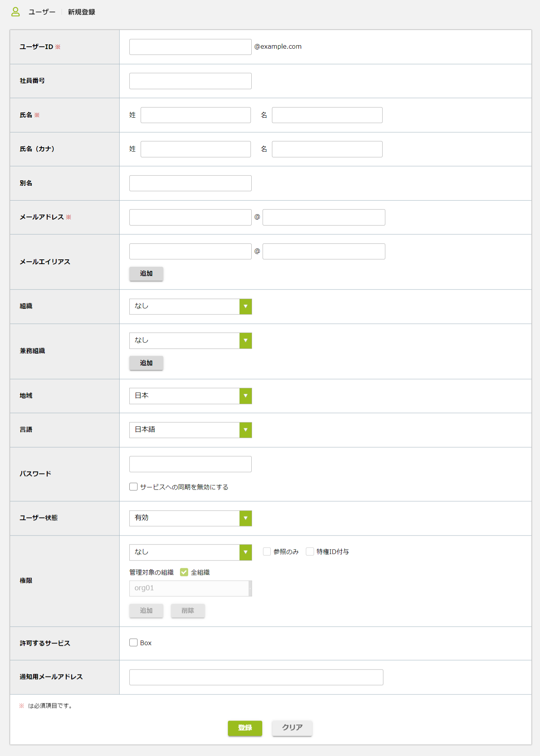Click 追加 button under 兼務組織

point(146,363)
